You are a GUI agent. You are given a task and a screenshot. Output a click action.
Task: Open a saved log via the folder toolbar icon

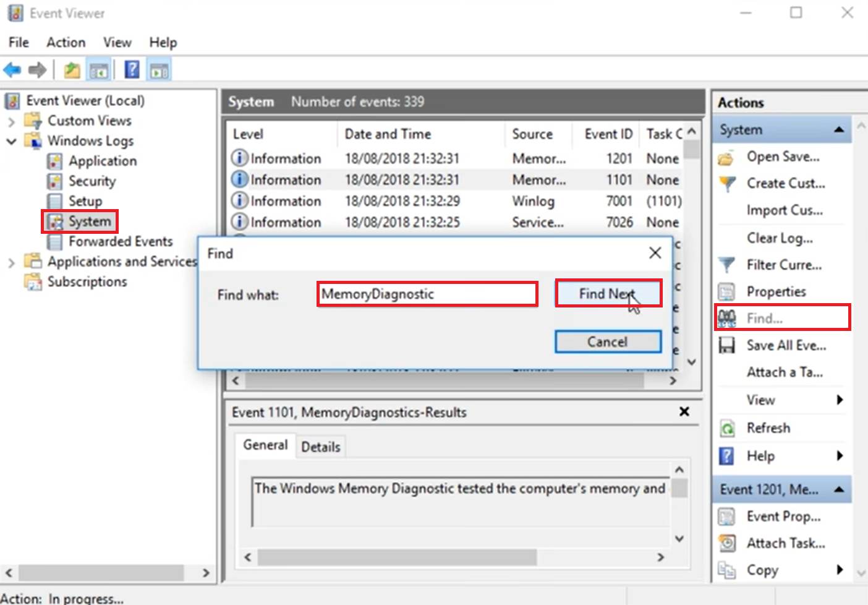[x=71, y=69]
